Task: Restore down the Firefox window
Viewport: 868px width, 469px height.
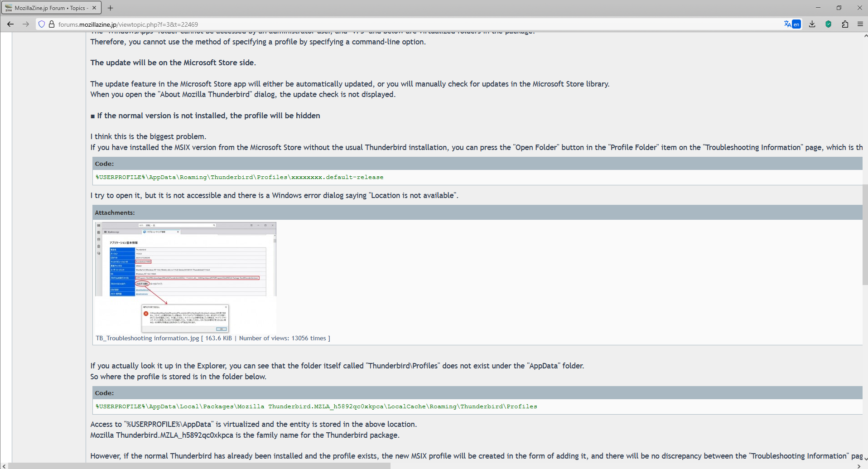Action: pyautogui.click(x=839, y=8)
